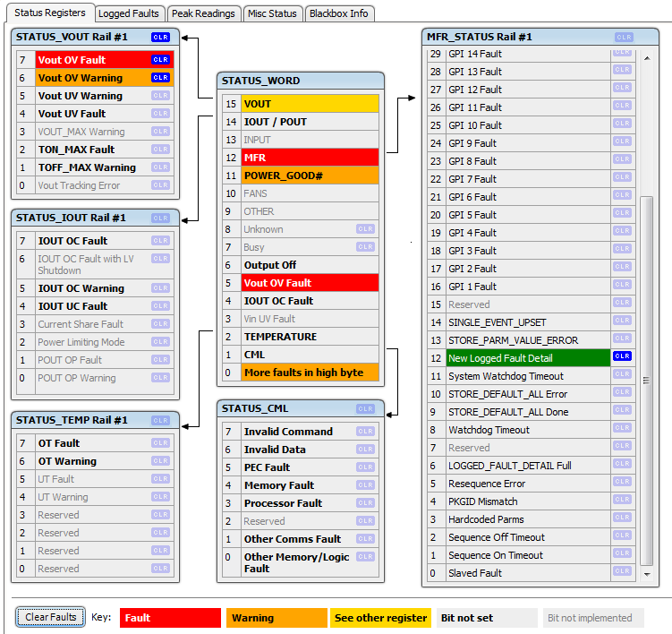
Task: Select the POWER_GOOD# row
Action: pos(301,176)
